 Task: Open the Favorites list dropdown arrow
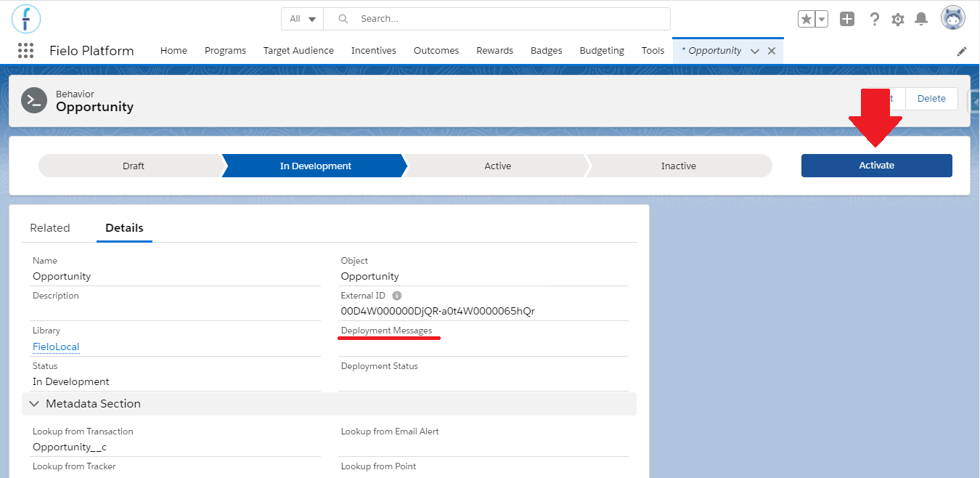(x=822, y=19)
